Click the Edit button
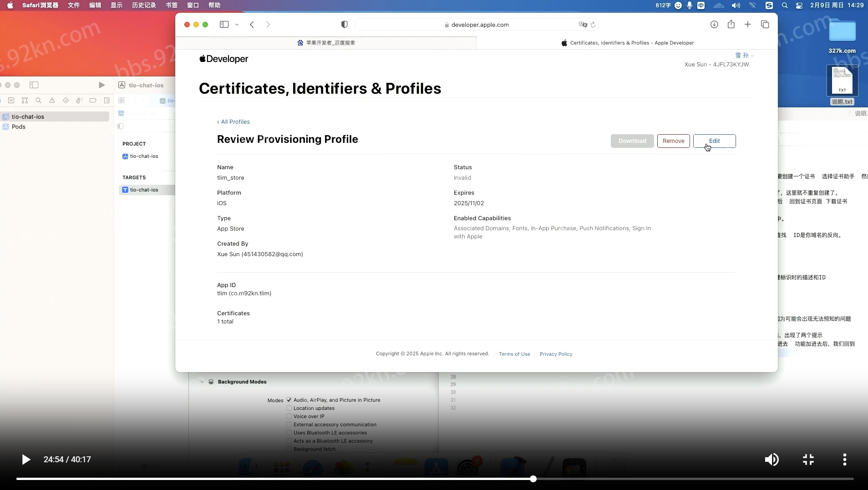The width and height of the screenshot is (868, 490). pos(715,141)
